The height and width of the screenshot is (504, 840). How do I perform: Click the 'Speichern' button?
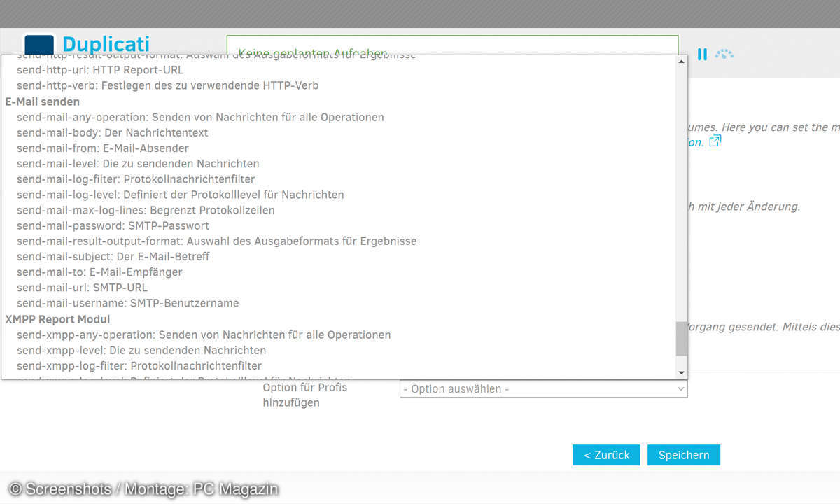(684, 455)
